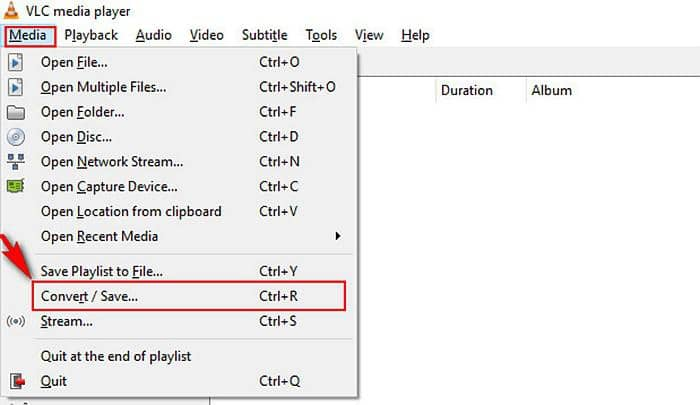Click the Stream broadcast icon
Screen dimensions: 700x405
click(x=16, y=321)
